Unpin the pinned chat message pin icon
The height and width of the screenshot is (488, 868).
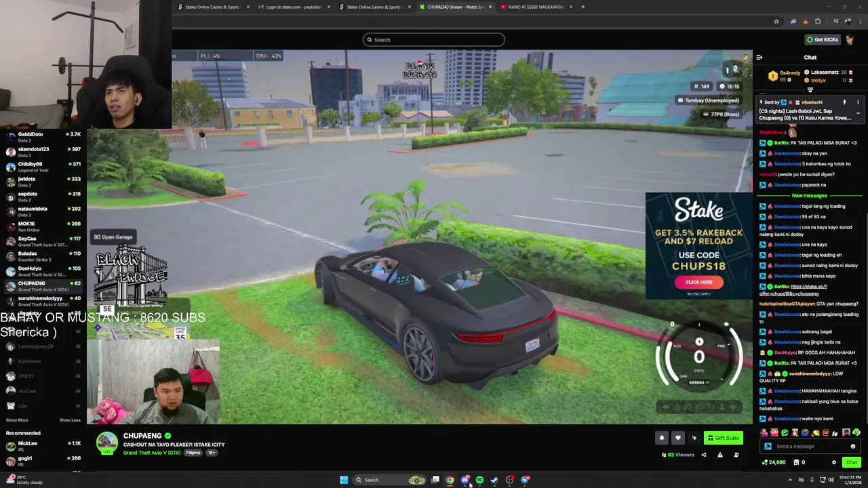tap(844, 102)
